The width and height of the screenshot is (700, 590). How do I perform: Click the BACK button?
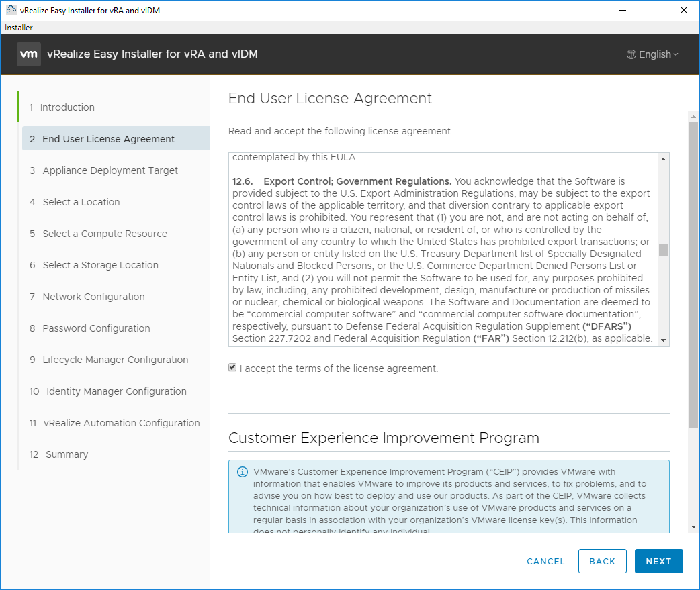point(602,561)
